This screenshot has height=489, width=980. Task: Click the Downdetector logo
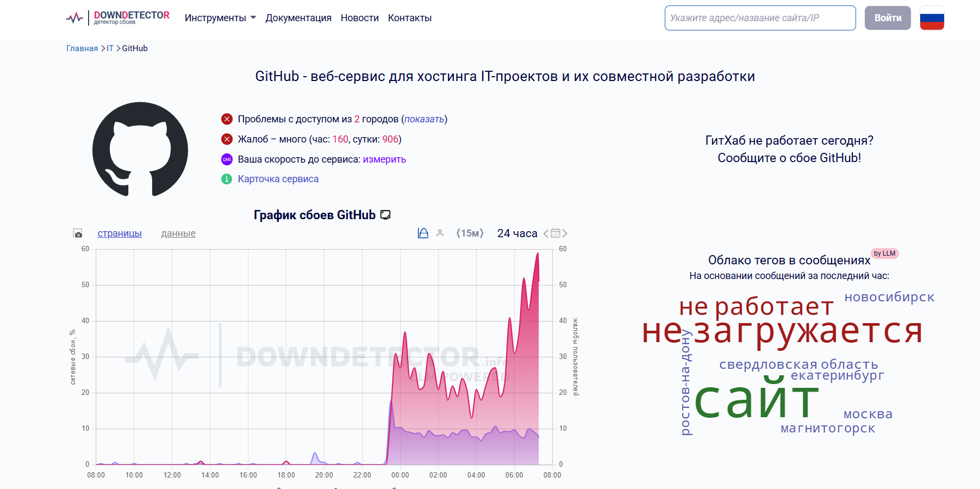(118, 18)
